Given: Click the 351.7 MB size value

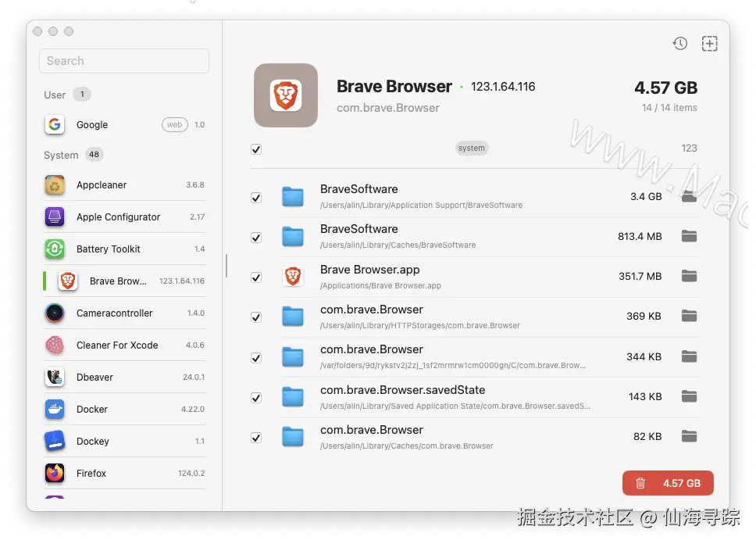Looking at the screenshot, I should tap(640, 277).
